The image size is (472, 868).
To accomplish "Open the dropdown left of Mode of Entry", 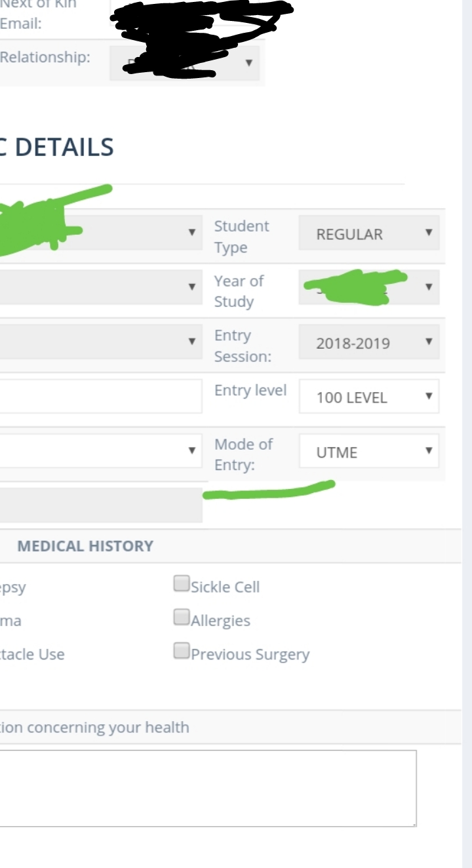I will (x=98, y=450).
